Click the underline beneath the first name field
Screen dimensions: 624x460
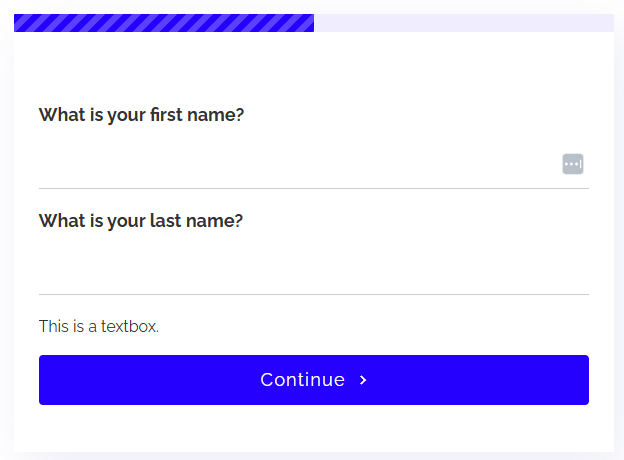314,188
